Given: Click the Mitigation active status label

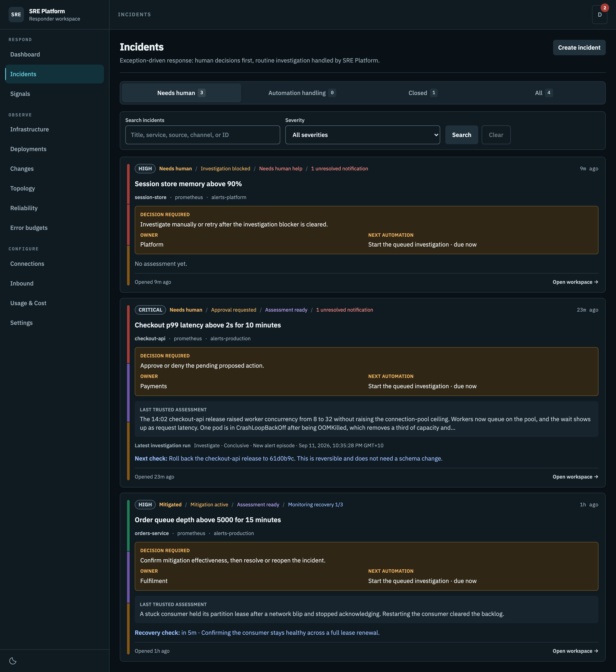Looking at the screenshot, I should (x=209, y=505).
